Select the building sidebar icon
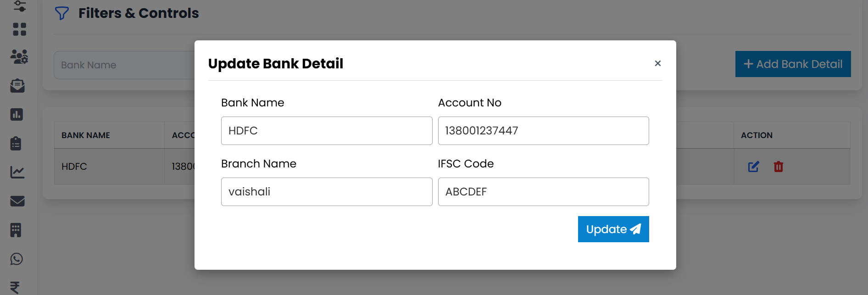The height and width of the screenshot is (295, 868). [16, 230]
